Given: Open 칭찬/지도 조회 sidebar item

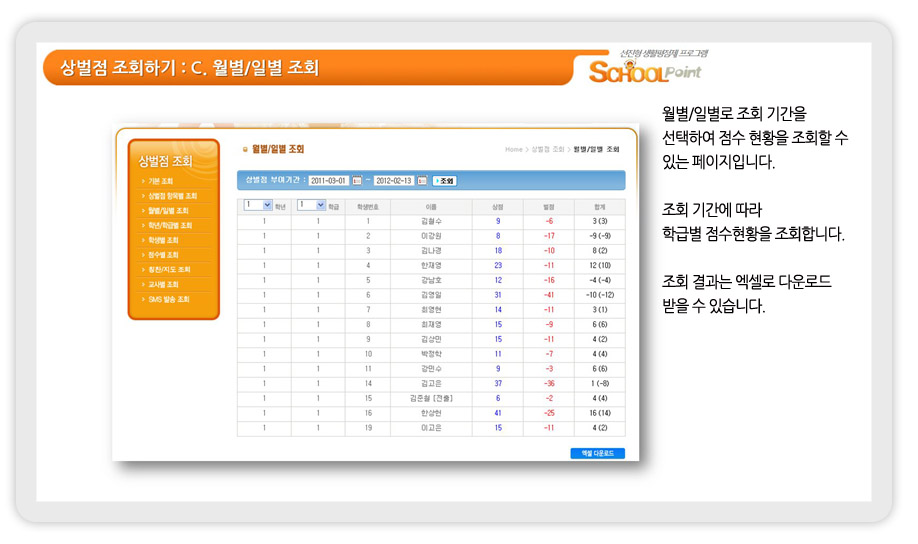Looking at the screenshot, I should [x=168, y=270].
